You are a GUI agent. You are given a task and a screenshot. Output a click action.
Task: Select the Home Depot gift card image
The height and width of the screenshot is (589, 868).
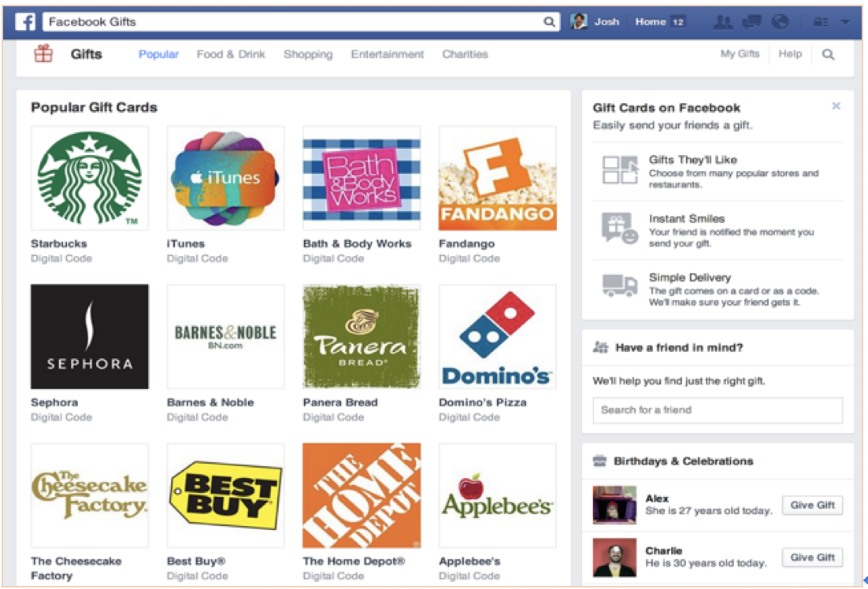tap(362, 495)
